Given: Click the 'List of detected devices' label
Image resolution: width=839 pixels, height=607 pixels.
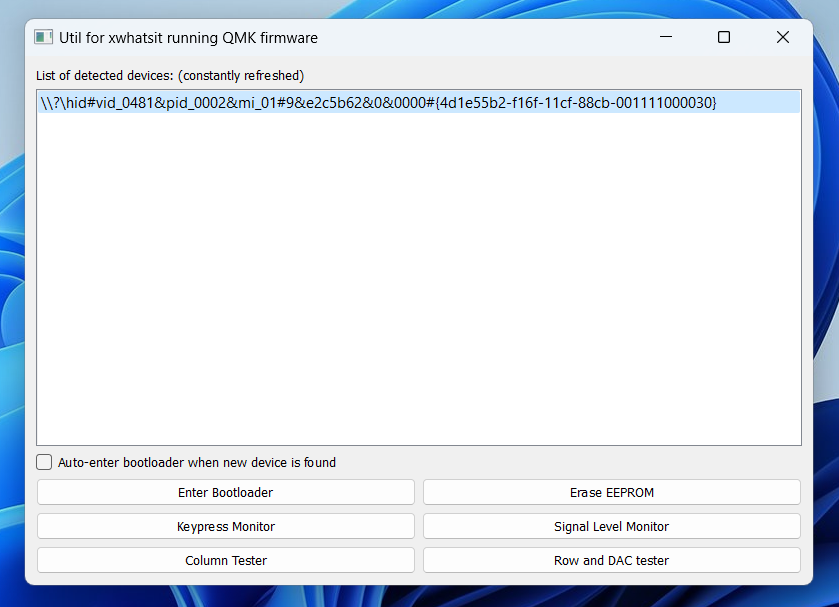Looking at the screenshot, I should tap(105, 75).
